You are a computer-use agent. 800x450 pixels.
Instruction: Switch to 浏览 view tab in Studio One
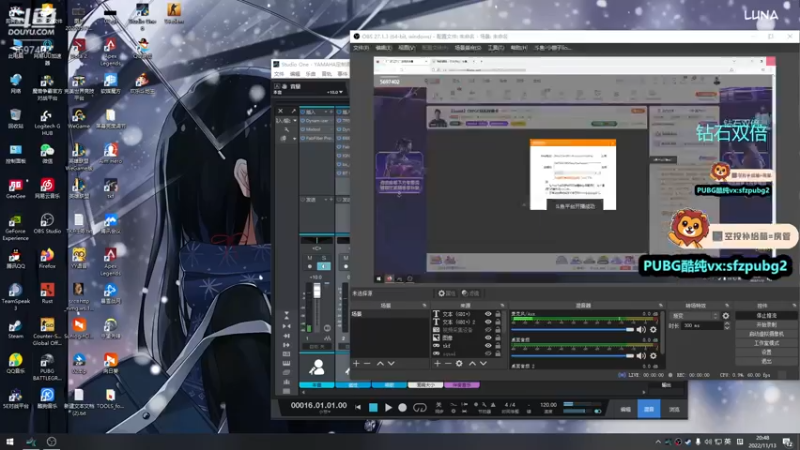tap(674, 409)
